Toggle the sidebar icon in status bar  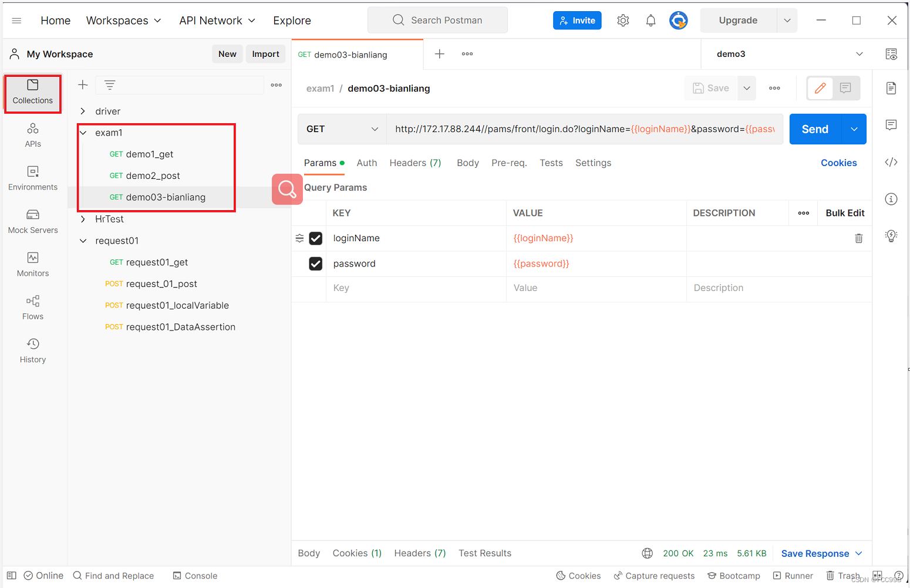click(x=12, y=576)
